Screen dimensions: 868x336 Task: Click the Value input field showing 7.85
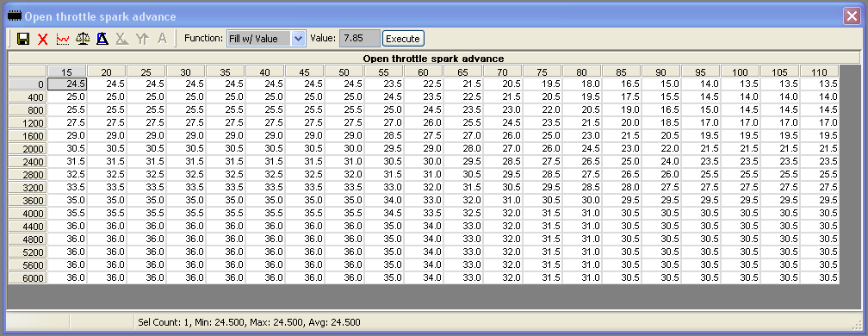(360, 39)
